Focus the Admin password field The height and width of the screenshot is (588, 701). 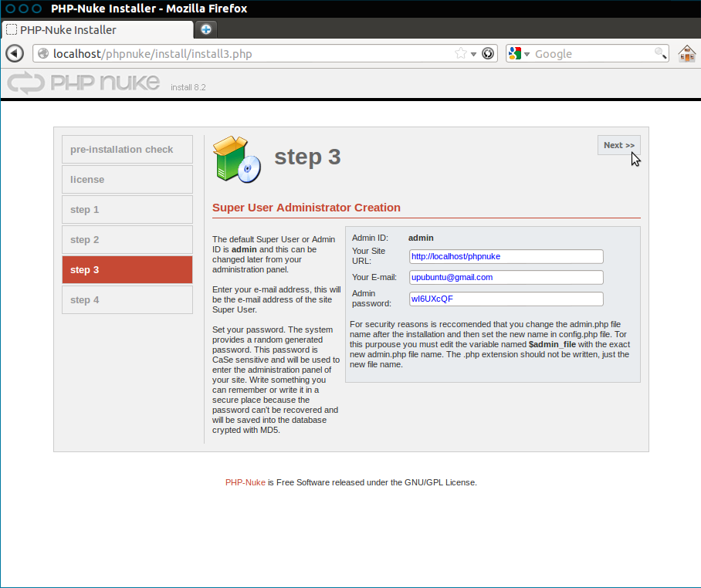(x=506, y=299)
